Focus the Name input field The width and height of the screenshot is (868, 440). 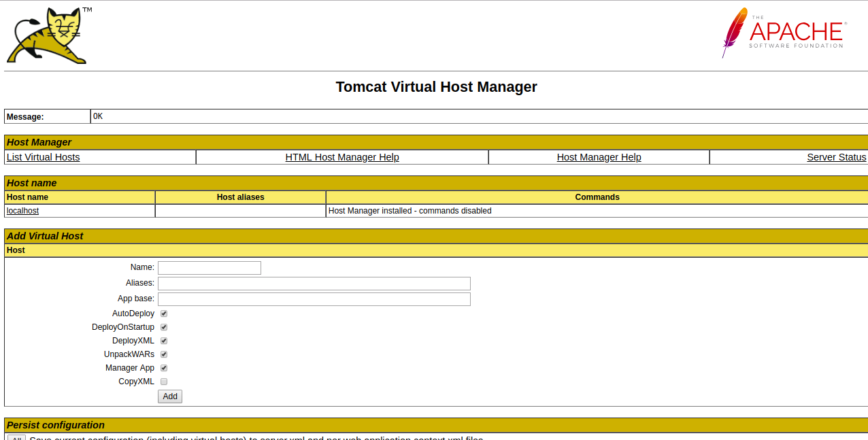point(210,268)
